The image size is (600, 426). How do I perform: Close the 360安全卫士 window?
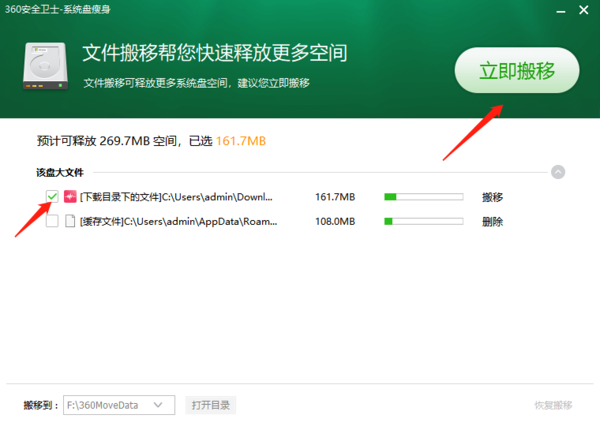coord(584,10)
